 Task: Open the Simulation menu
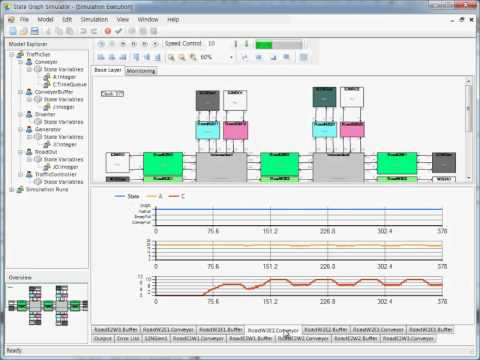(x=94, y=19)
